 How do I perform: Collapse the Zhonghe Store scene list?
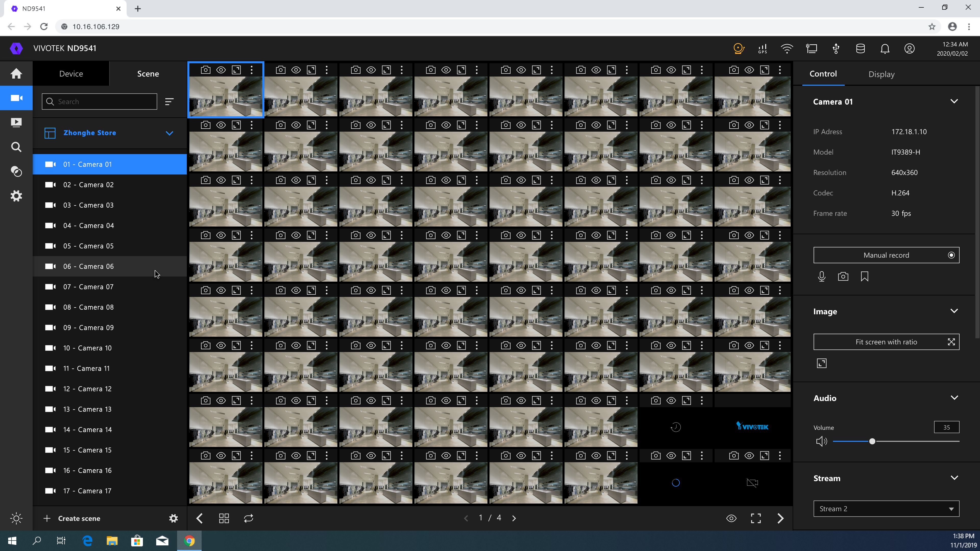(169, 133)
